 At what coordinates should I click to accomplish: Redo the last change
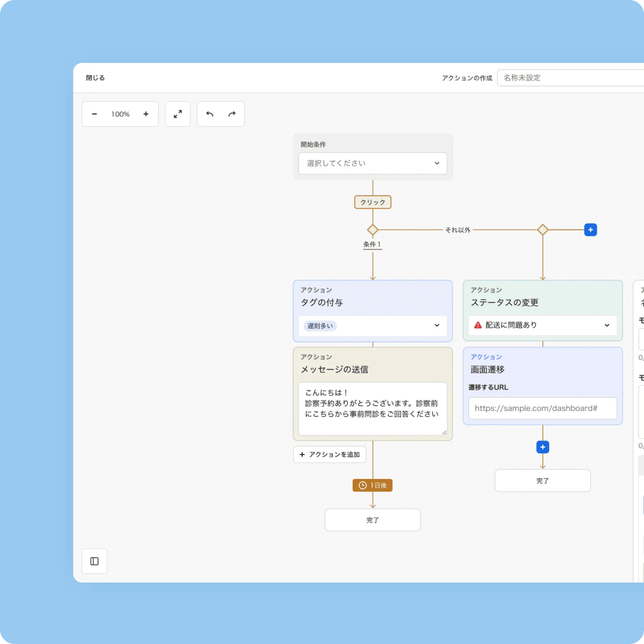[232, 114]
